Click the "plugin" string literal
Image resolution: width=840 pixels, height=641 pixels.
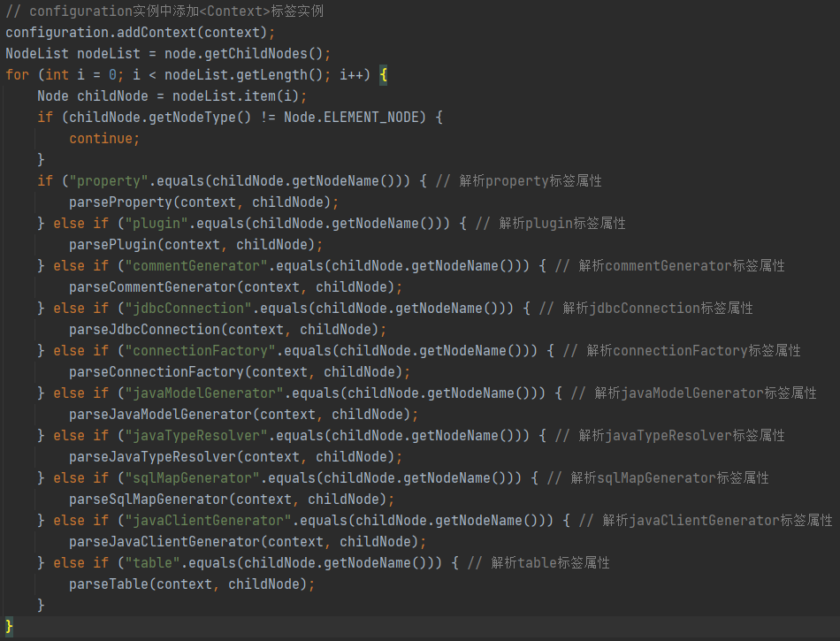point(157,224)
